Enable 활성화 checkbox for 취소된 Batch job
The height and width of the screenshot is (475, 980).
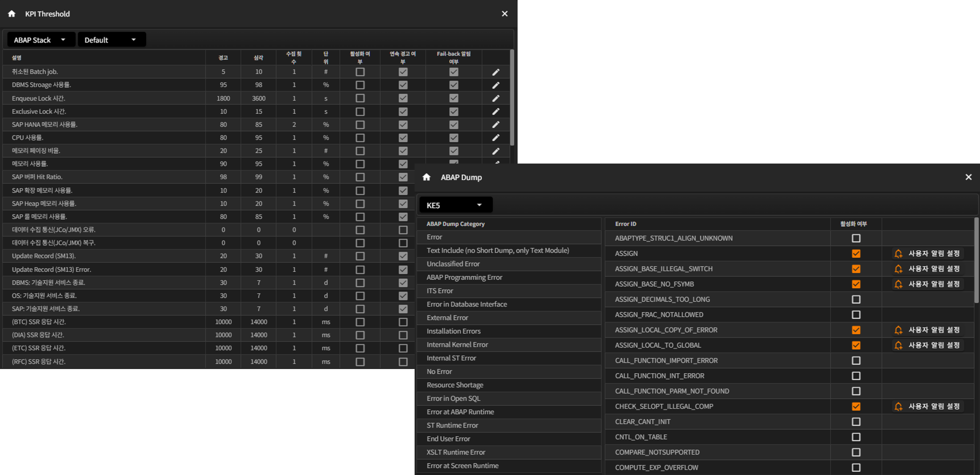(x=360, y=72)
